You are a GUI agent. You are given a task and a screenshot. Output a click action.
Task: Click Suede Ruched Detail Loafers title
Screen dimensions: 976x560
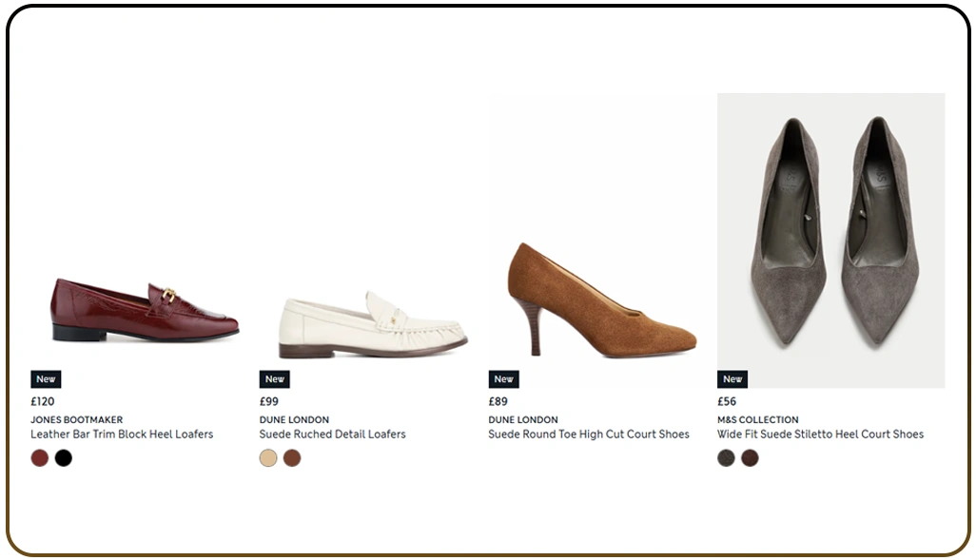click(x=332, y=434)
